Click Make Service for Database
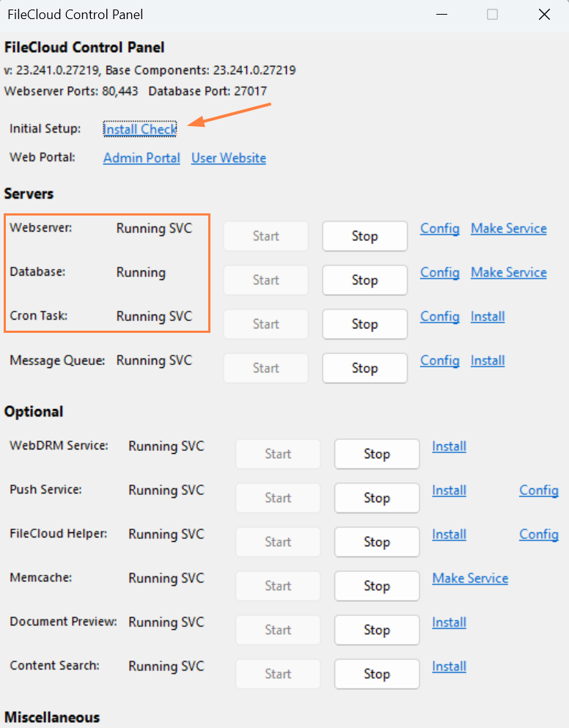569x728 pixels. point(509,272)
